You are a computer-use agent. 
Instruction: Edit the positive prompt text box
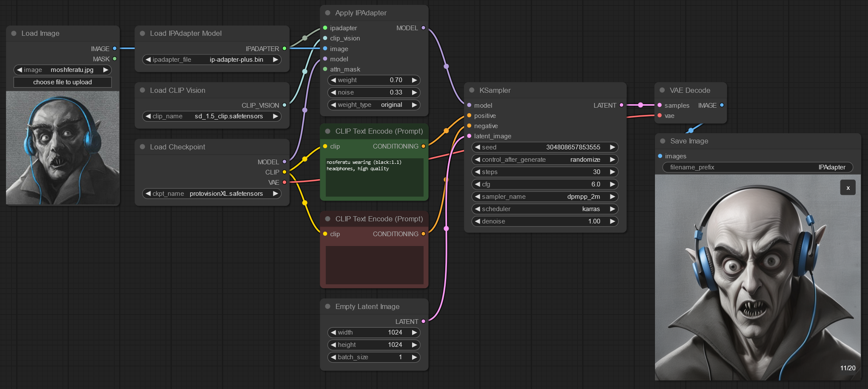click(x=374, y=177)
